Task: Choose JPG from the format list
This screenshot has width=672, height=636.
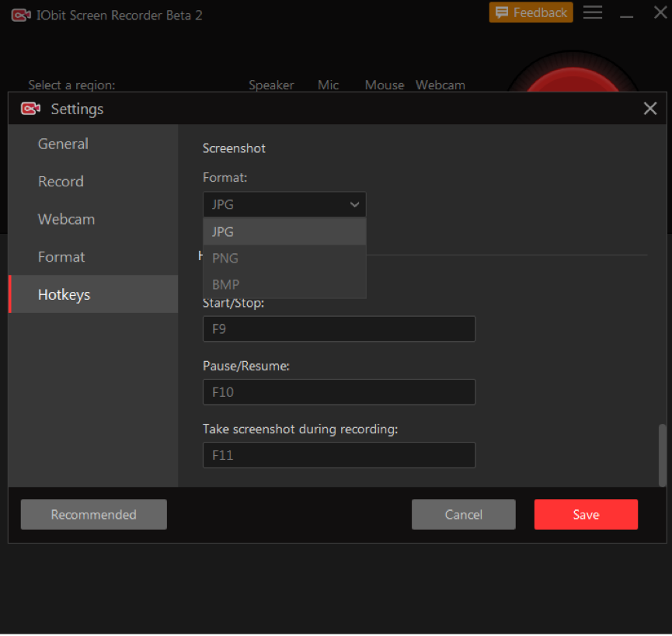Action: 284,231
